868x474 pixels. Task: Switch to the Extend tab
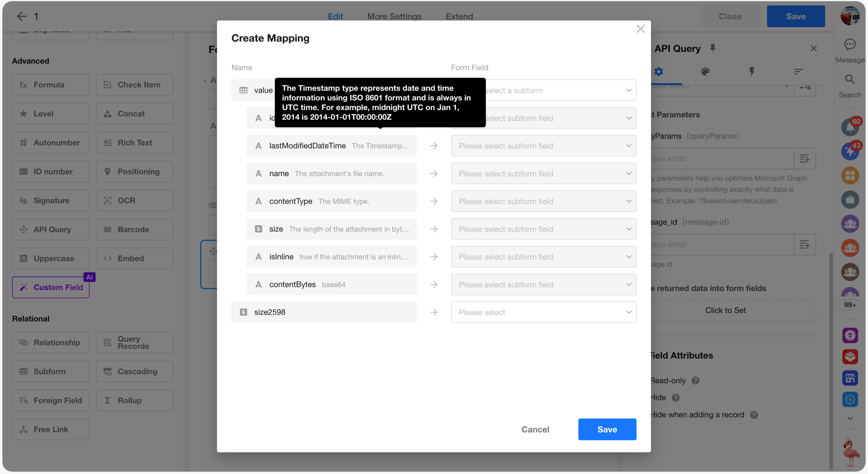click(x=459, y=16)
